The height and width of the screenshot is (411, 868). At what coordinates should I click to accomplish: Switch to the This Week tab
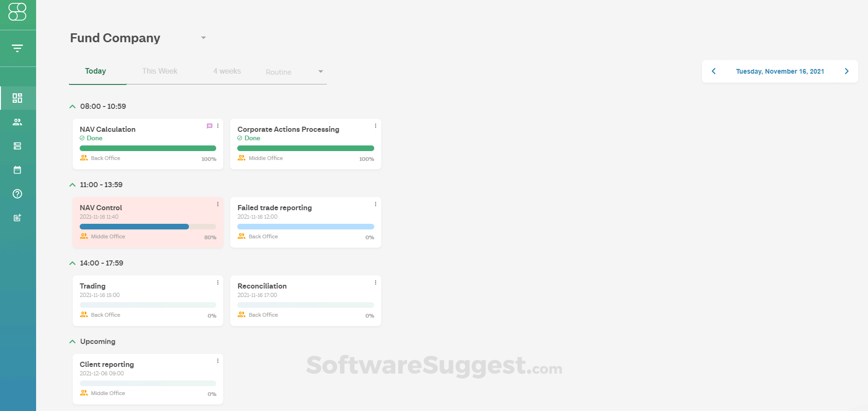point(159,71)
